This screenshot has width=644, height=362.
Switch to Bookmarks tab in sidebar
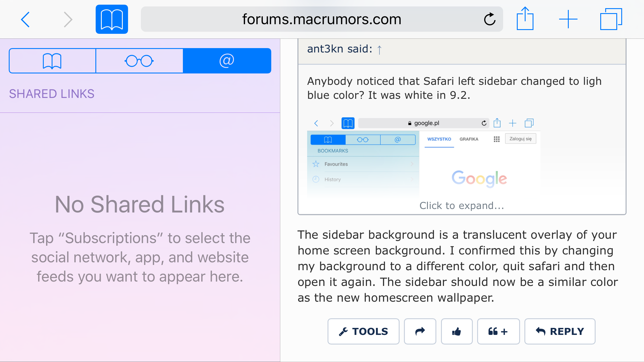[52, 61]
